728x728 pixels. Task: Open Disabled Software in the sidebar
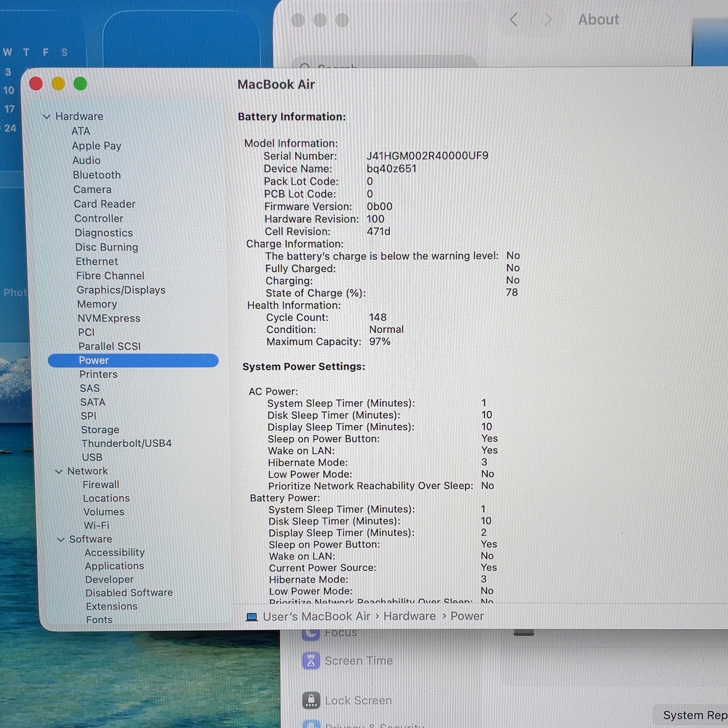coord(129,593)
